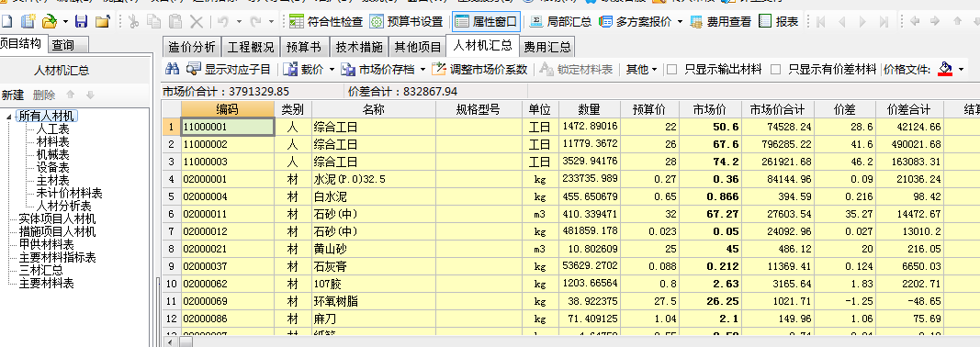This screenshot has width=980, height=347.
Task: Click the move left arrow icon
Action: (915, 21)
